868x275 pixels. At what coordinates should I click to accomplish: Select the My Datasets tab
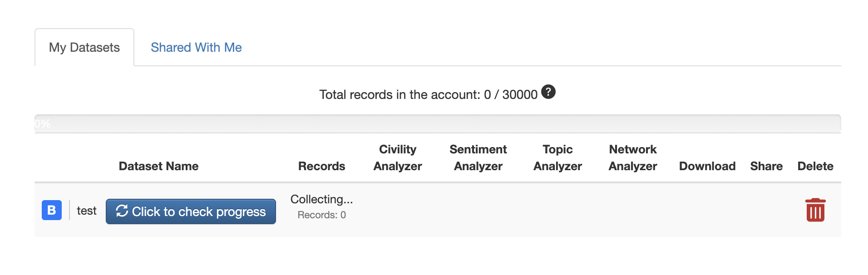point(84,48)
